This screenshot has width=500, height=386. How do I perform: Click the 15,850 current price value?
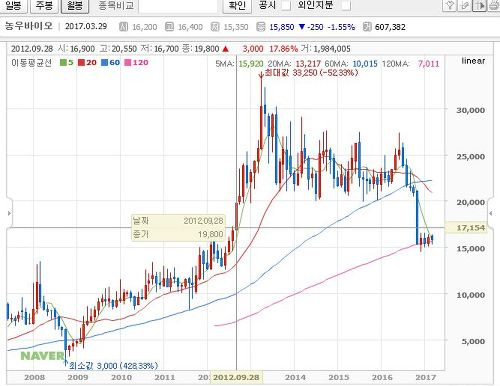click(282, 27)
